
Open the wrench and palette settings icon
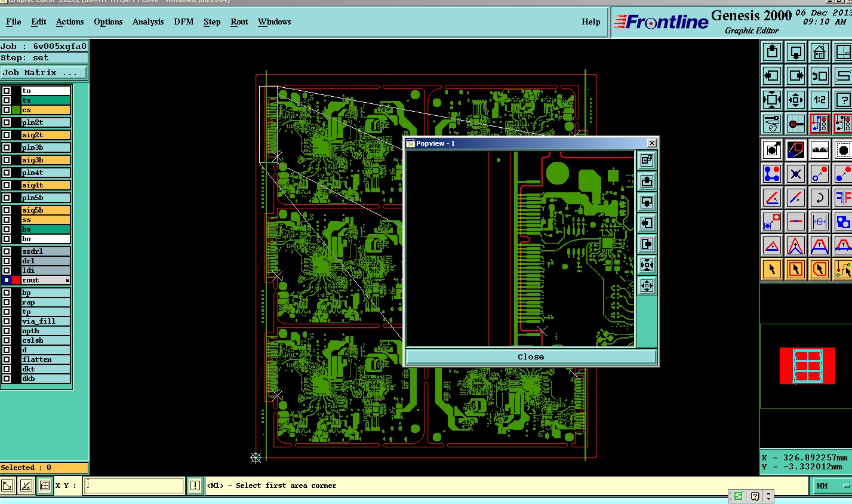click(x=772, y=124)
